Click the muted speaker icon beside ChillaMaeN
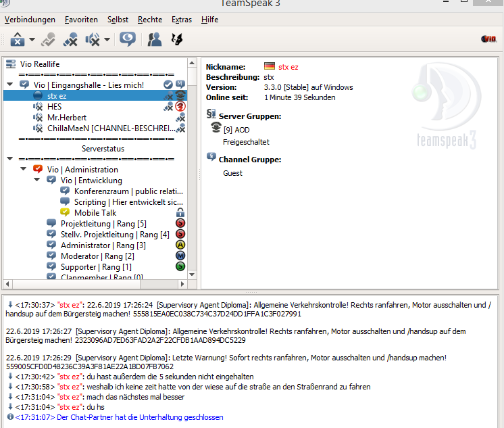504x428 pixels. coord(38,128)
